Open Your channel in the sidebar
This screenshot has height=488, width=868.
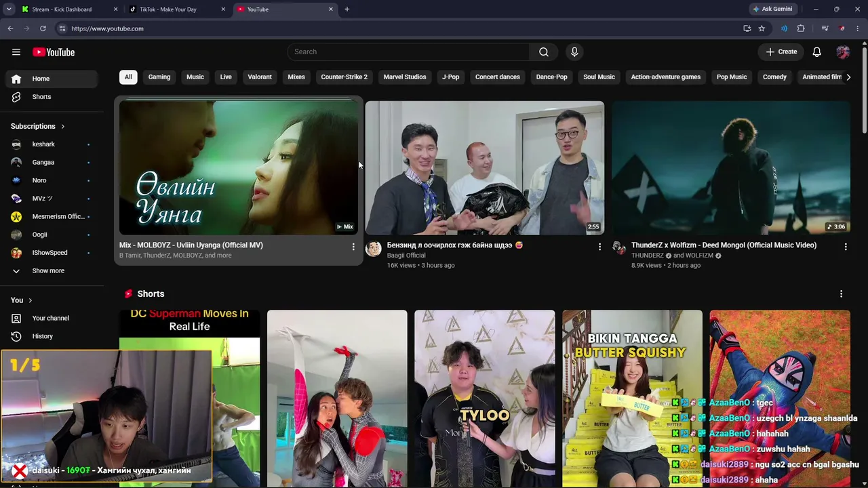click(52, 319)
